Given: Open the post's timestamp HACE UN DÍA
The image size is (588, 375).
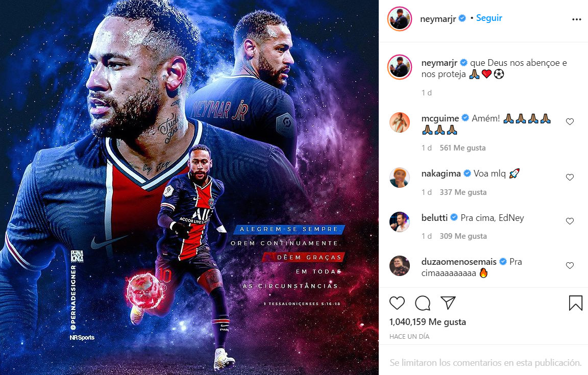Looking at the screenshot, I should pyautogui.click(x=409, y=336).
